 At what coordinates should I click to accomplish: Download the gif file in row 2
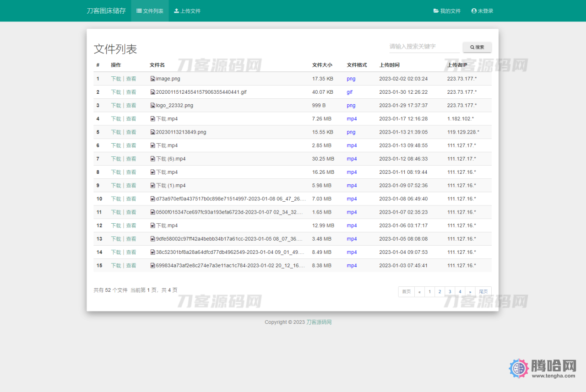[x=116, y=92]
